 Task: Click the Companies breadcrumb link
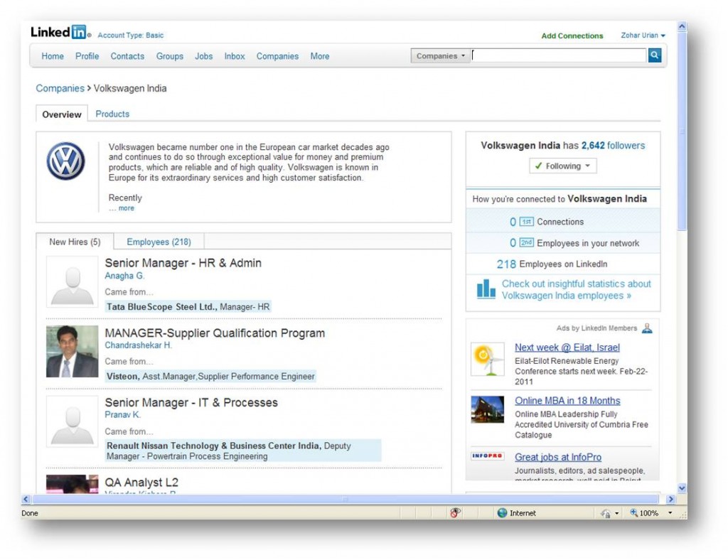click(x=60, y=88)
